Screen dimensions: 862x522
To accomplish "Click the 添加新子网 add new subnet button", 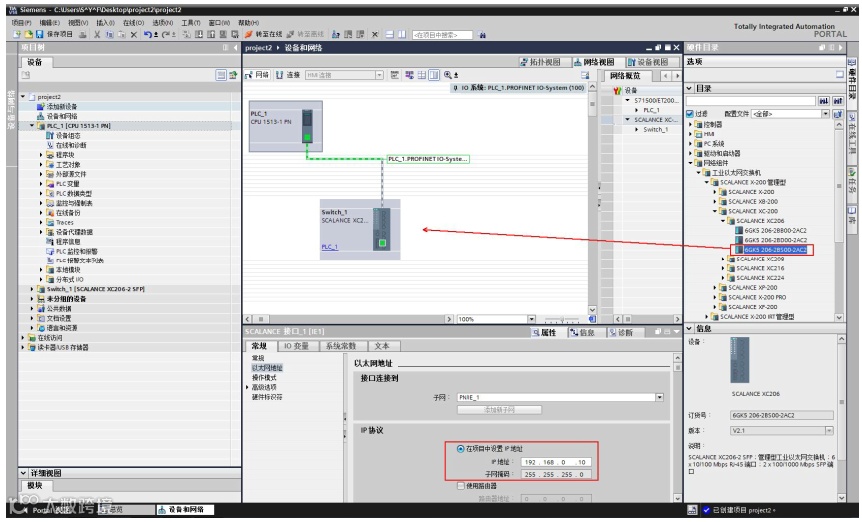I will point(499,410).
